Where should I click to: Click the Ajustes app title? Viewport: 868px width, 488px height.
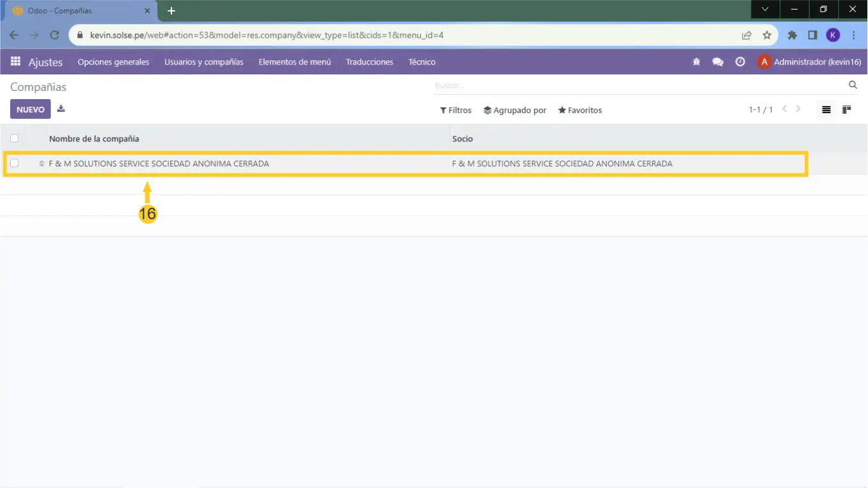click(45, 62)
